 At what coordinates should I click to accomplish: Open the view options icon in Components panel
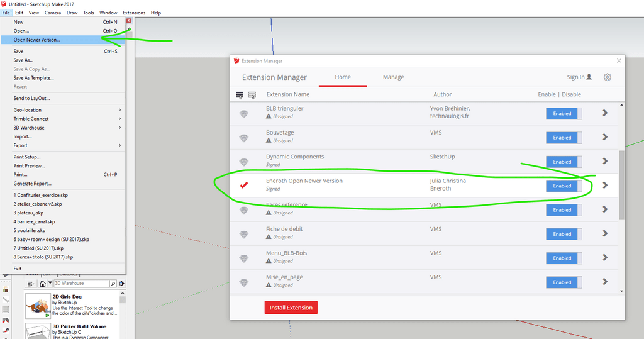click(30, 284)
